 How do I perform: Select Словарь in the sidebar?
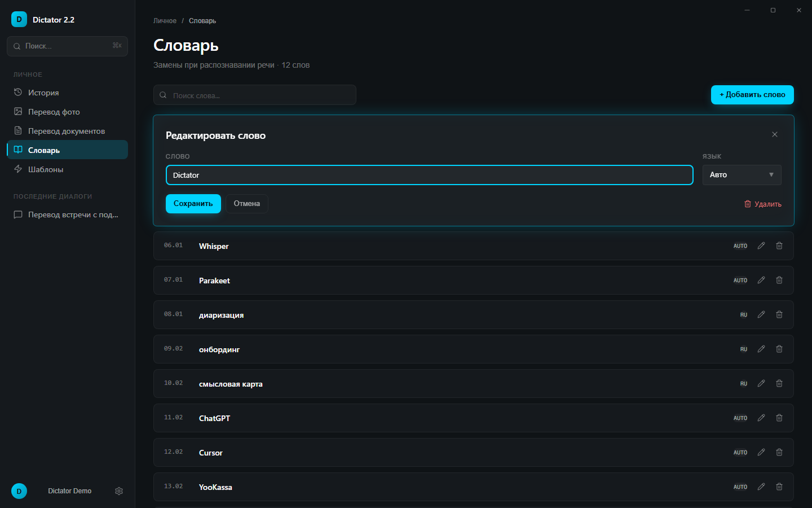67,150
